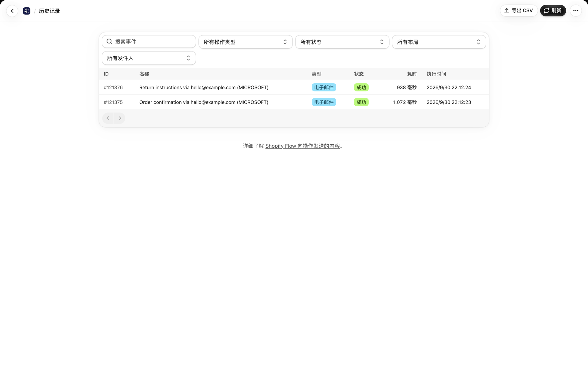Select row ID #121376
The width and height of the screenshot is (588, 388).
coord(113,88)
